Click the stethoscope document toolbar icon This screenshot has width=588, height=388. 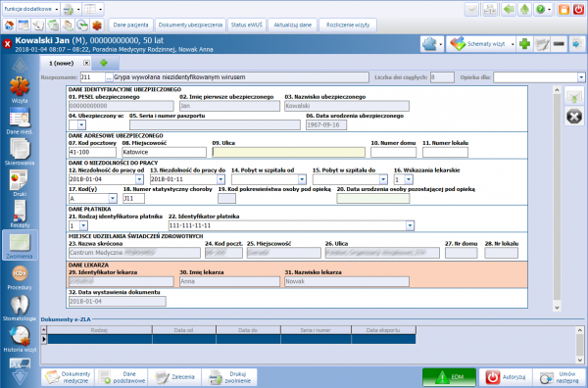tap(38, 25)
